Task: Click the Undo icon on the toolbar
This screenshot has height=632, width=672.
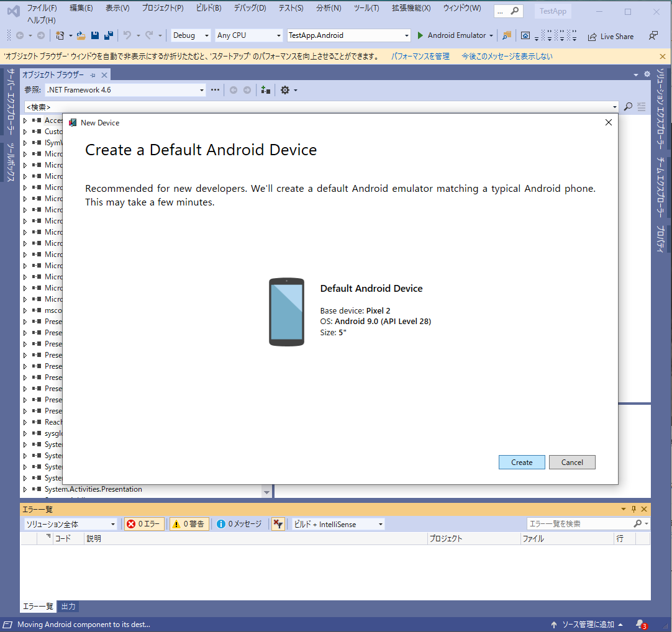Action: 125,35
